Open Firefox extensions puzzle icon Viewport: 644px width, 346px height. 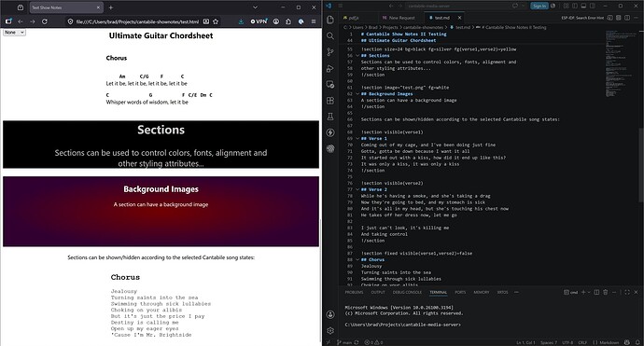tap(288, 21)
